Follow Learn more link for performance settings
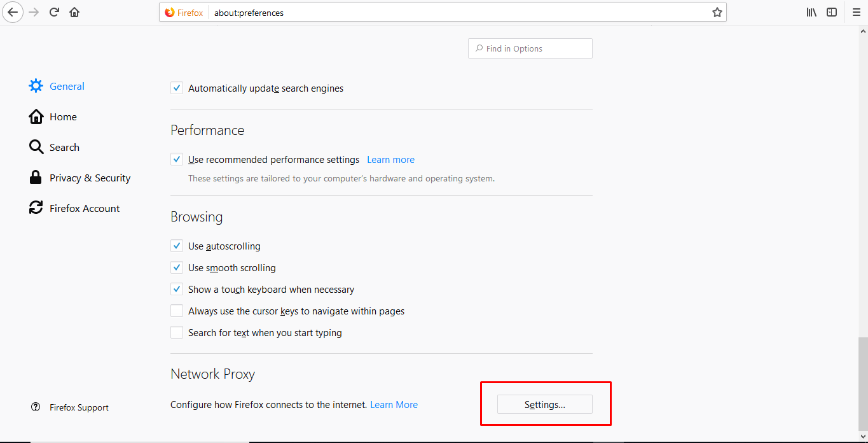The height and width of the screenshot is (443, 868). pos(390,160)
